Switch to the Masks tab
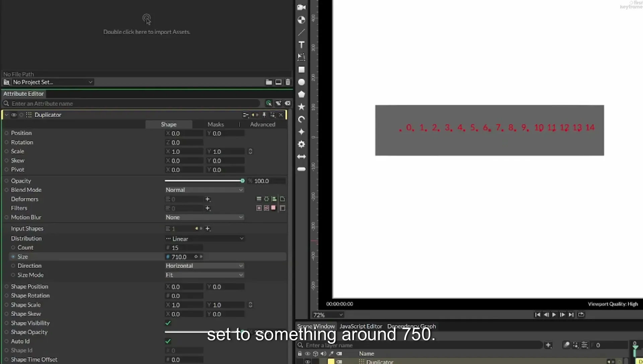643x364 pixels. point(215,124)
